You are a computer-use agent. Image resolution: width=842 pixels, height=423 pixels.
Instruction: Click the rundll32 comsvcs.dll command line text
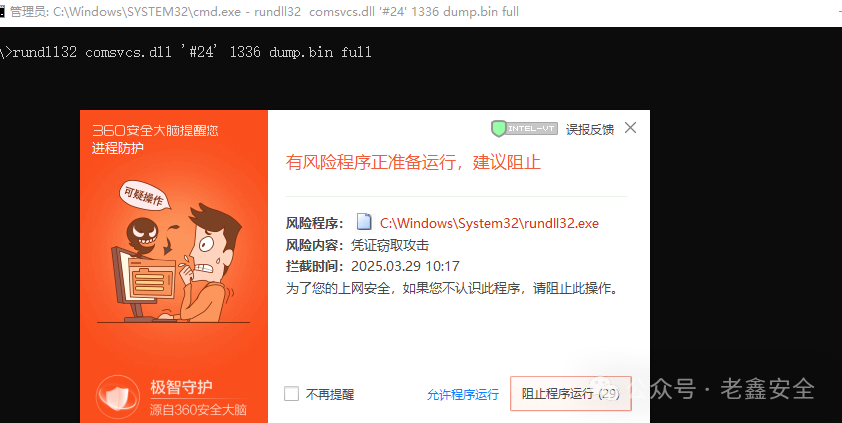click(x=192, y=52)
